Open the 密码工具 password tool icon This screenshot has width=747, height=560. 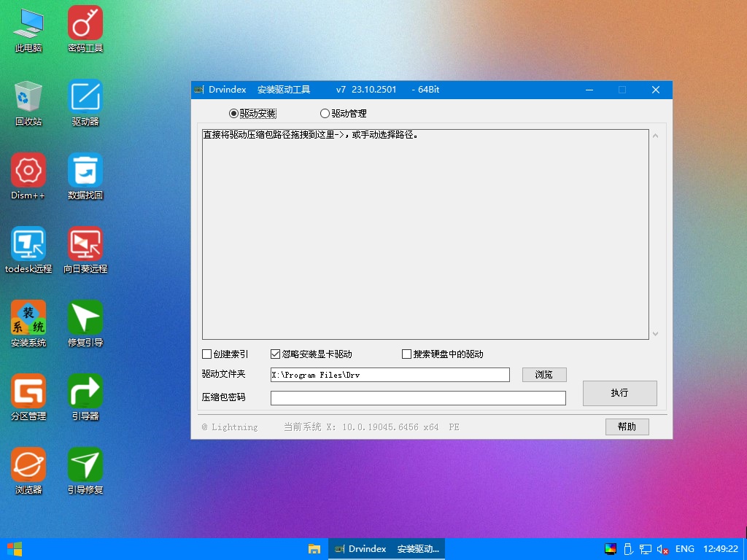click(x=85, y=23)
